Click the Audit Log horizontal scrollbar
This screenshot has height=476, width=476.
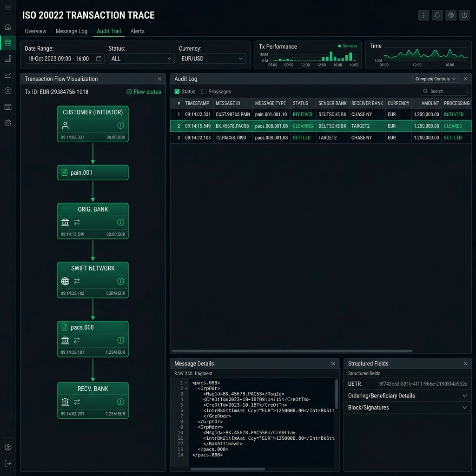pyautogui.click(x=292, y=351)
